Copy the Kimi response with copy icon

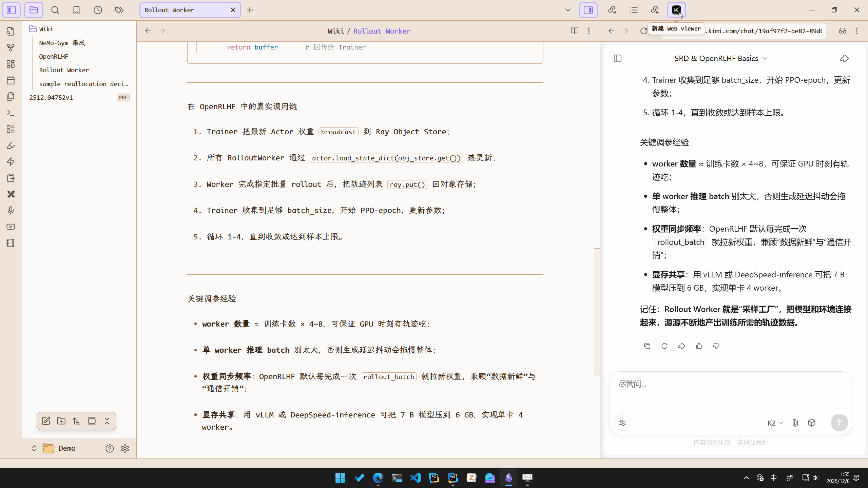point(647,346)
